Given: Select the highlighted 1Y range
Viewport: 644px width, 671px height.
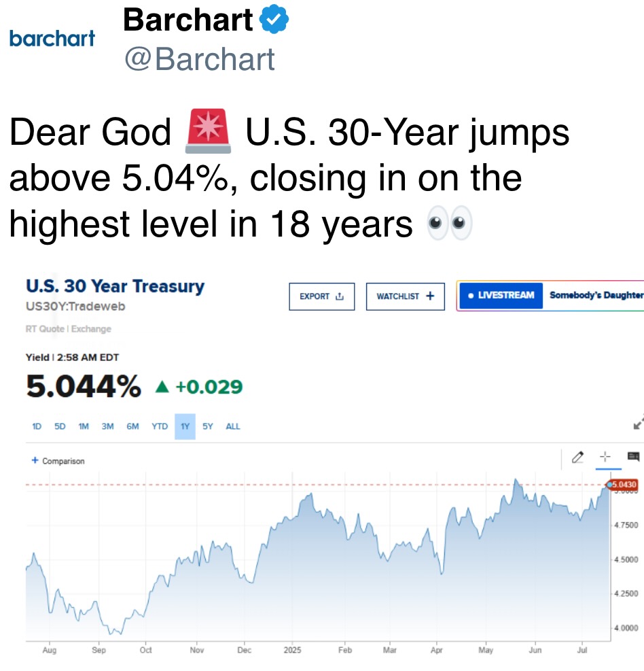Looking at the screenshot, I should 185,426.
